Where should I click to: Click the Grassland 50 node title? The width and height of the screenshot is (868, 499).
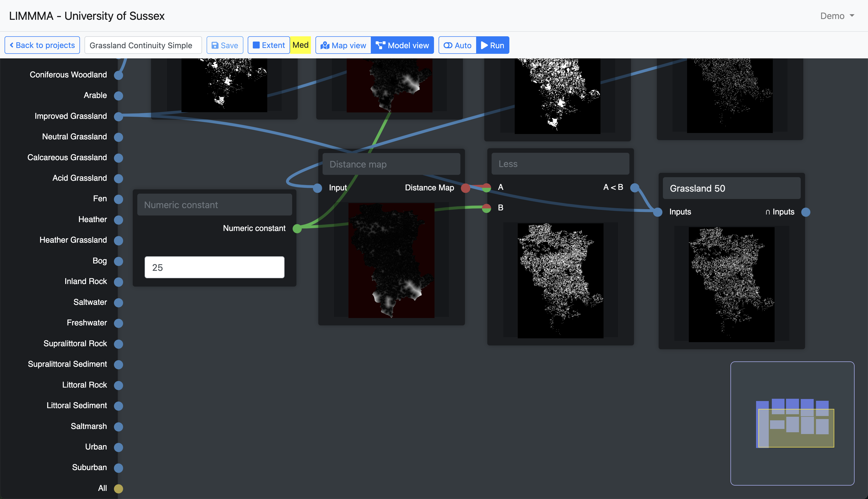tap(731, 188)
